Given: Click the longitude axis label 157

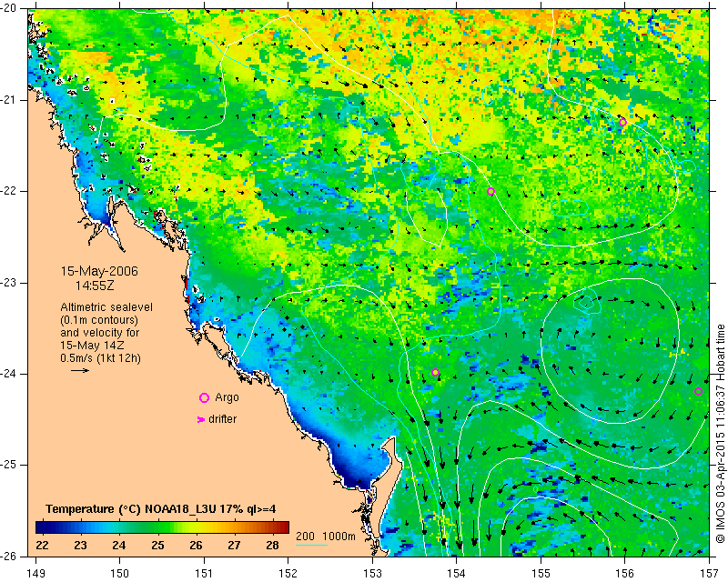Looking at the screenshot, I should click(709, 574).
